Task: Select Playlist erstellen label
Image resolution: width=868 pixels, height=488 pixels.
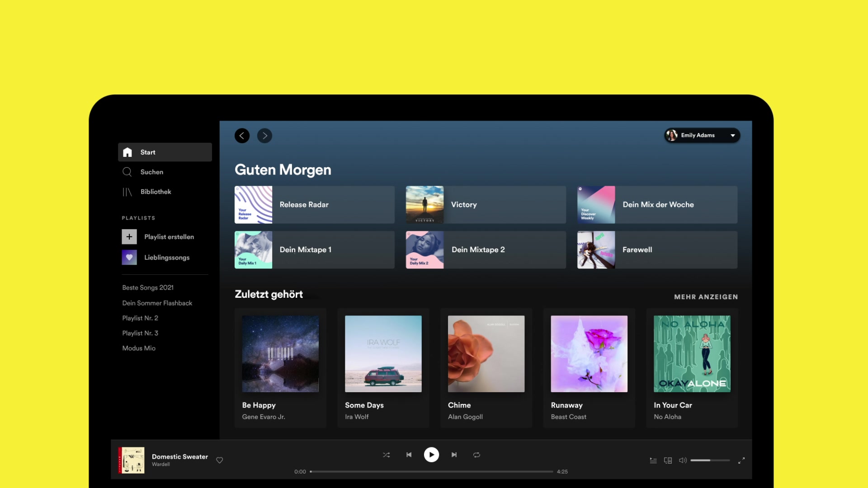Action: click(x=169, y=237)
